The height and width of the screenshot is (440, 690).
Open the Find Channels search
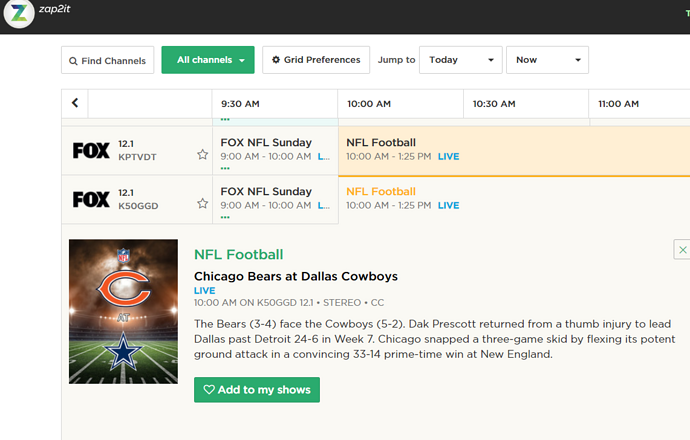tap(108, 60)
